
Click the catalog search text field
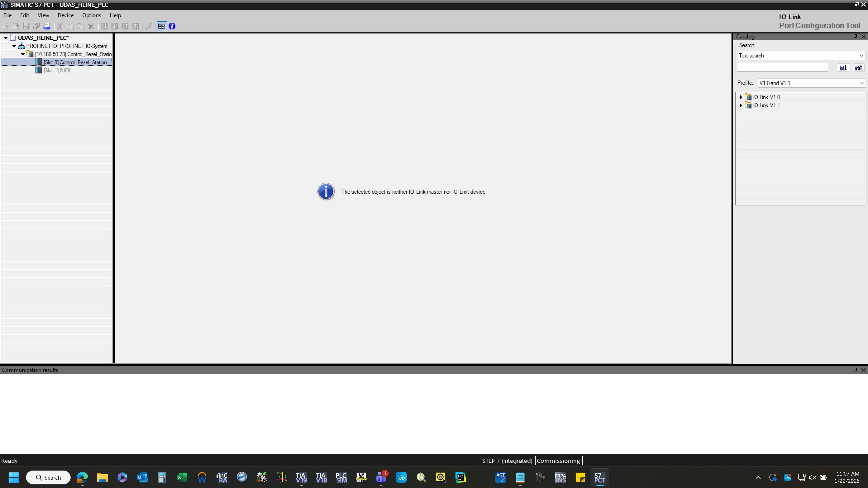(x=782, y=68)
